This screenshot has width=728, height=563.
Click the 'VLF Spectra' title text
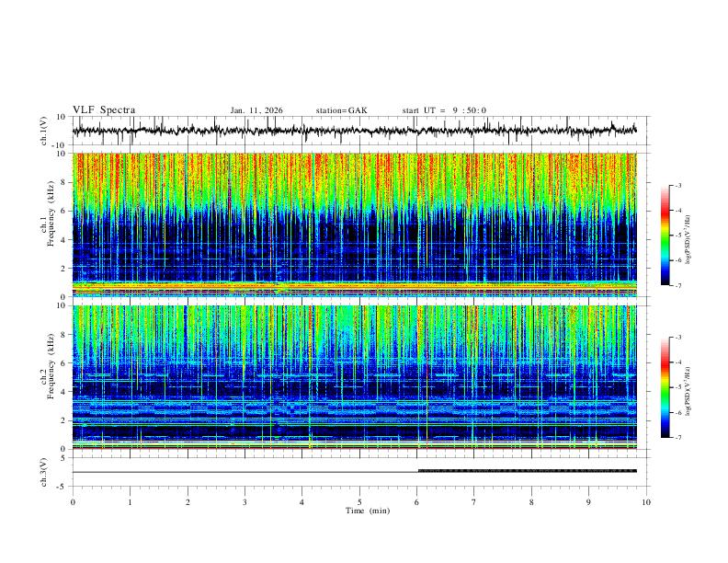point(104,110)
